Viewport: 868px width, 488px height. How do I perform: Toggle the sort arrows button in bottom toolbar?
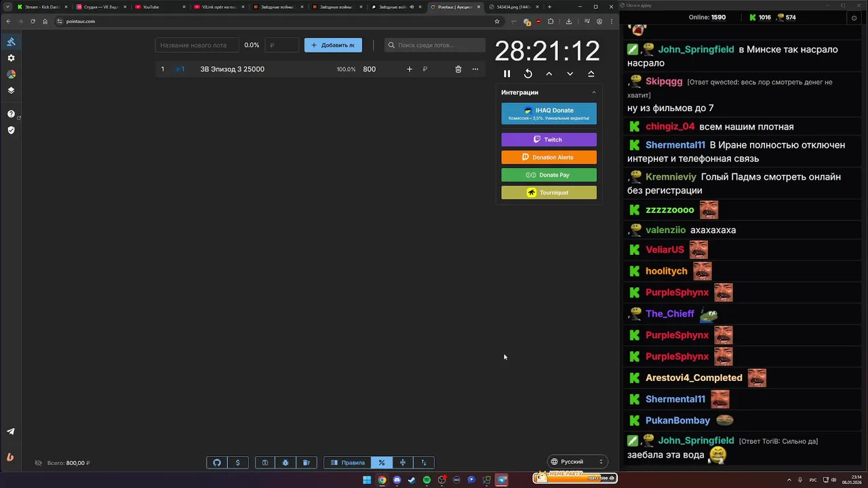(x=424, y=462)
